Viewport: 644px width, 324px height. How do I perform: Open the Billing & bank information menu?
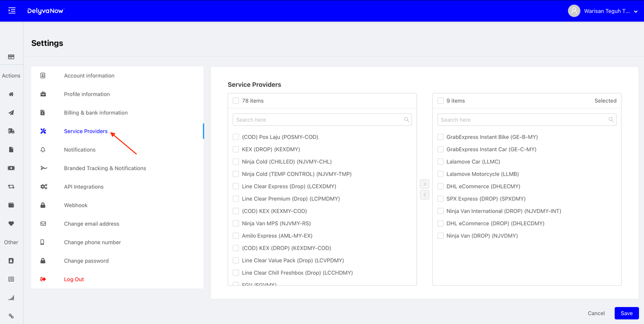click(96, 113)
